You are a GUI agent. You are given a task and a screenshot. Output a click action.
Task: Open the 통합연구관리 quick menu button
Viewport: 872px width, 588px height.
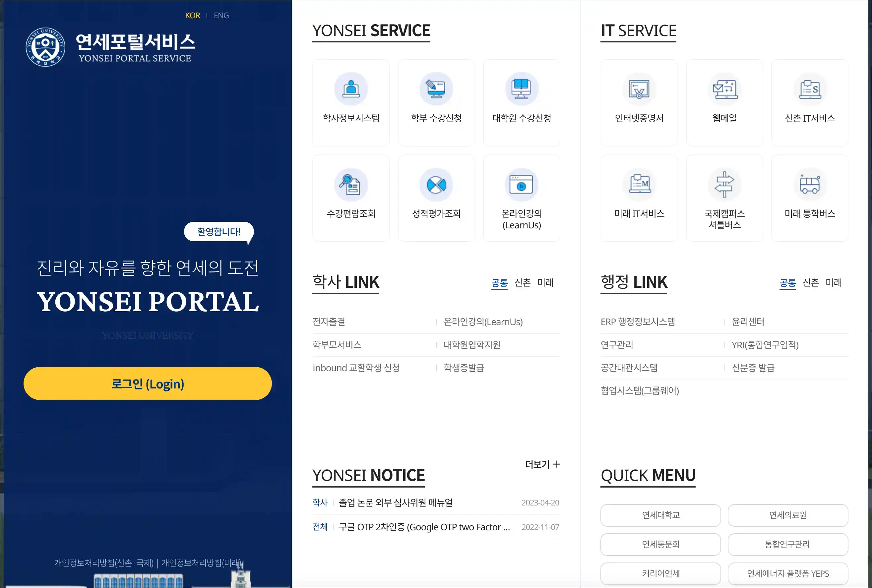click(x=787, y=545)
